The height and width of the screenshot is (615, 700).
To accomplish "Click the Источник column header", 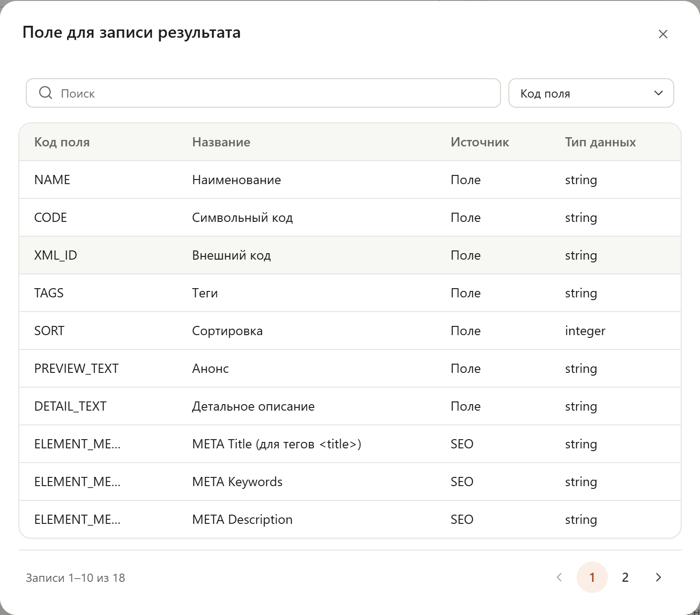I will click(x=480, y=142).
